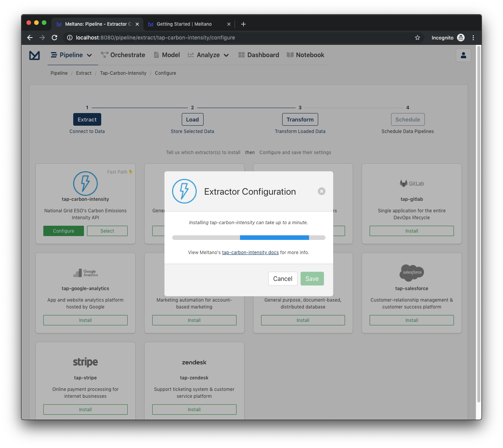The width and height of the screenshot is (503, 448).
Task: Click site info icon in address bar
Action: click(70, 38)
